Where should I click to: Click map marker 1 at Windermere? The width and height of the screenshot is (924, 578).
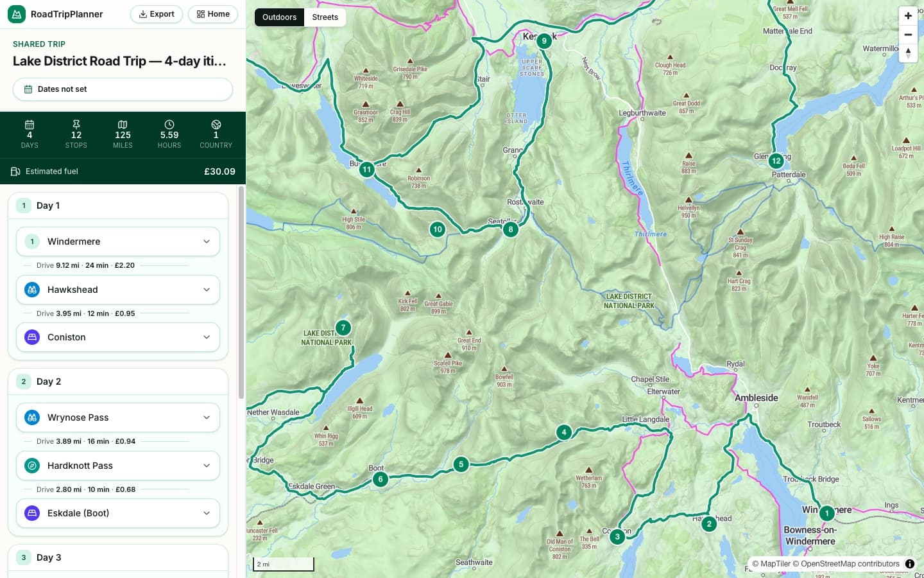[827, 513]
